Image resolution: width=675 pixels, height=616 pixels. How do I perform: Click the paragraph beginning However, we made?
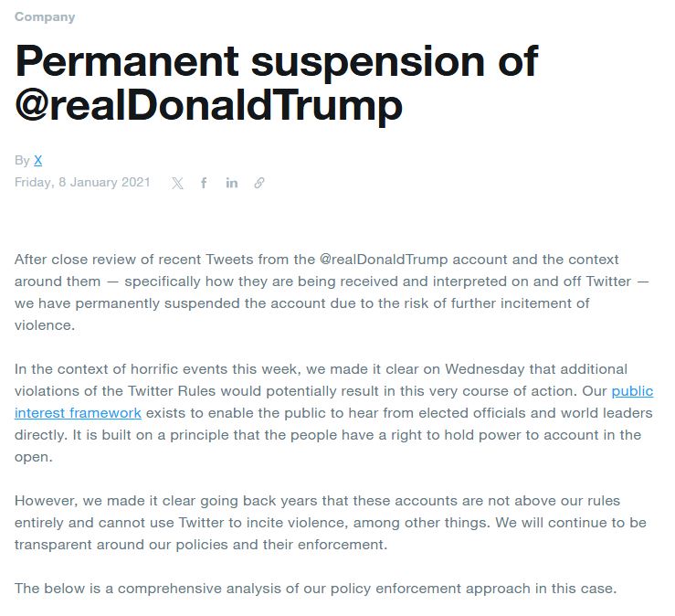(x=329, y=523)
